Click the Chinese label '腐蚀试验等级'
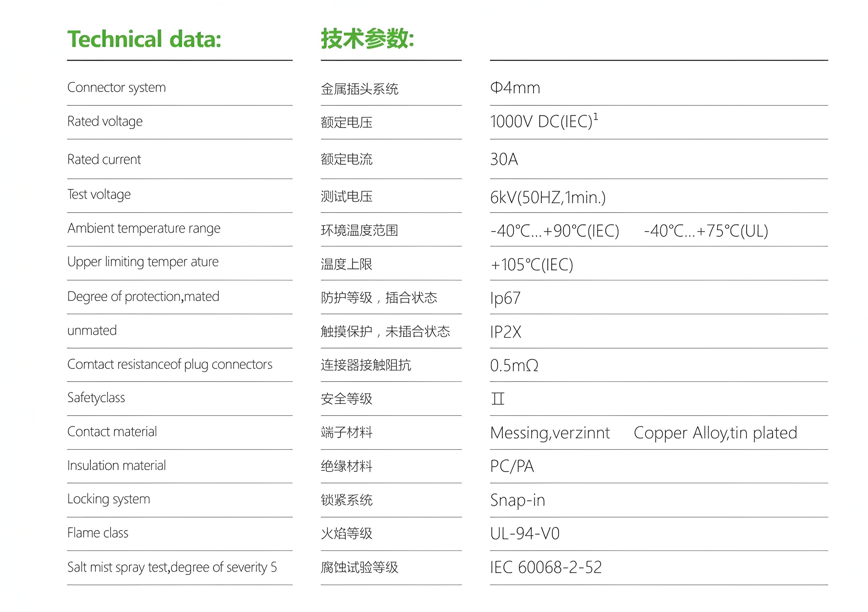This screenshot has width=868, height=612. tap(359, 568)
